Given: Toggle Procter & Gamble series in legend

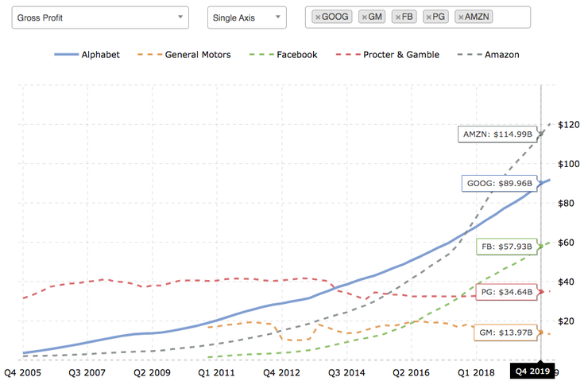Looking at the screenshot, I should 388,54.
